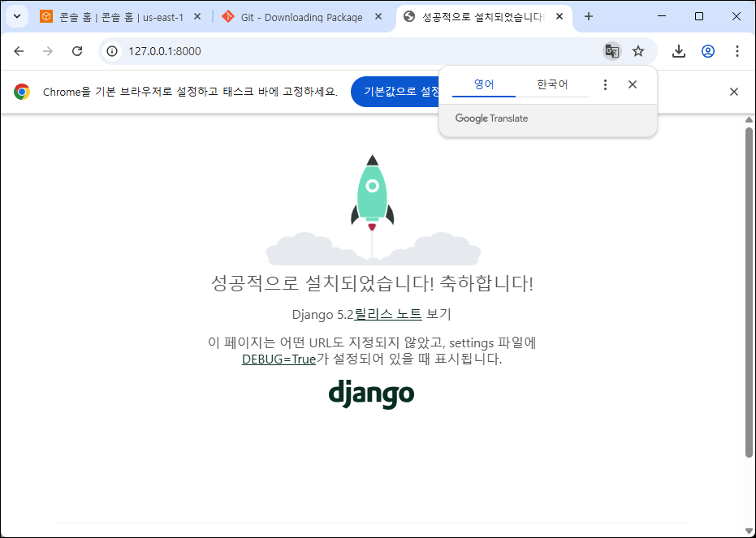The image size is (756, 538).
Task: Click the rocket illustration
Action: tap(372, 209)
